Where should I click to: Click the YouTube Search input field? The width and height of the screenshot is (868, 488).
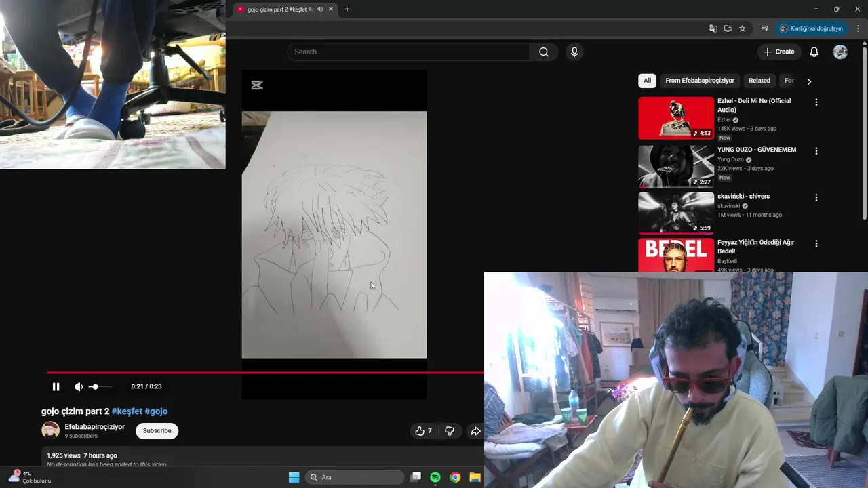click(x=408, y=52)
